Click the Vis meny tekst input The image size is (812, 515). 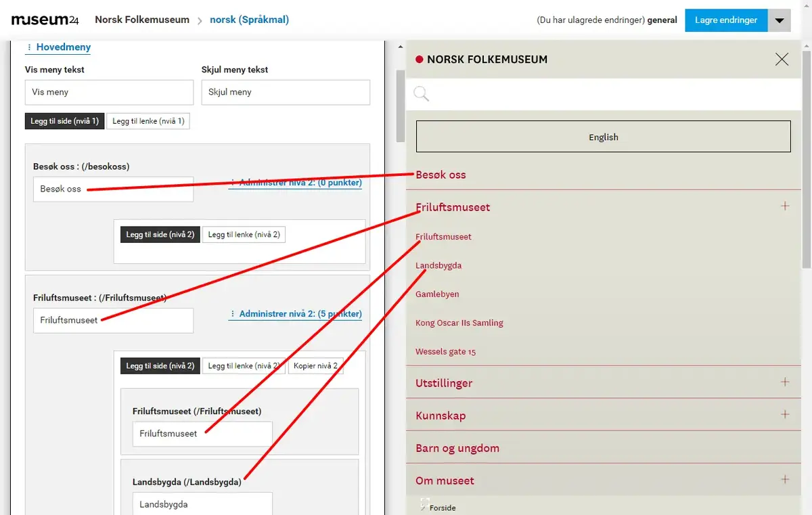tap(109, 92)
